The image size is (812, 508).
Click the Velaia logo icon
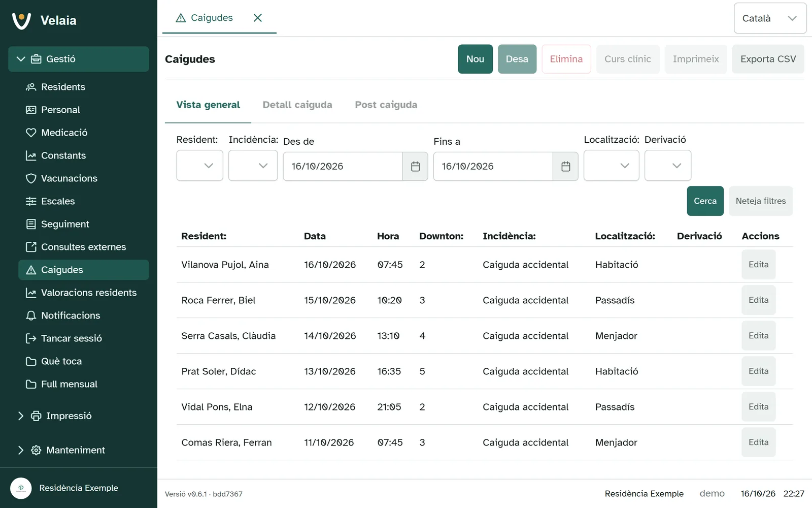pyautogui.click(x=21, y=20)
